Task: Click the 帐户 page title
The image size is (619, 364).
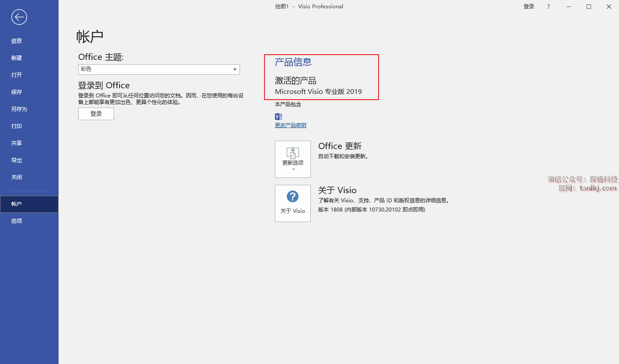Action: tap(90, 37)
